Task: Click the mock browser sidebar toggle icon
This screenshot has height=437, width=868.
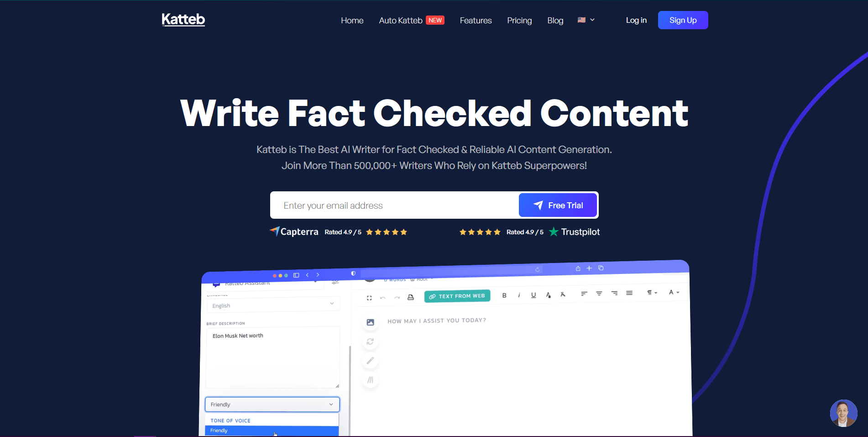Action: pyautogui.click(x=296, y=275)
